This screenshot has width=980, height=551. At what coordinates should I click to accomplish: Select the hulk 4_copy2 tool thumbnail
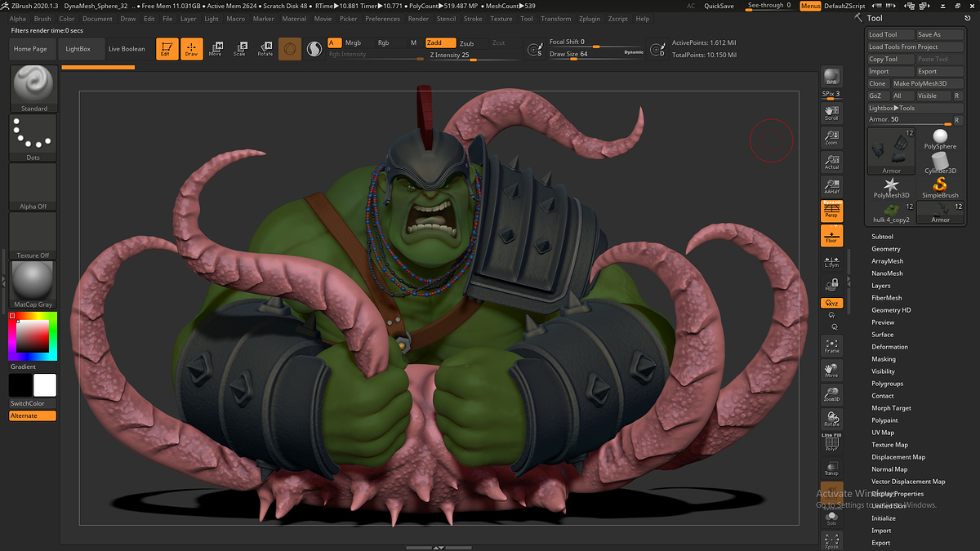coord(891,212)
